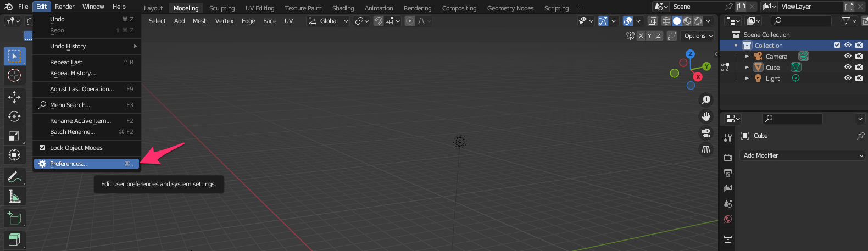Open the Add Modifier dropdown
This screenshot has width=868, height=251.
tap(803, 155)
